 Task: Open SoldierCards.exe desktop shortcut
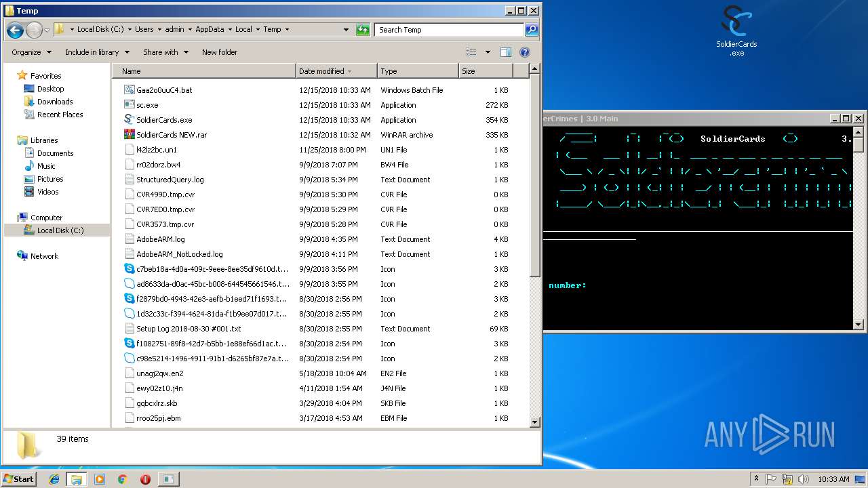coord(736,30)
